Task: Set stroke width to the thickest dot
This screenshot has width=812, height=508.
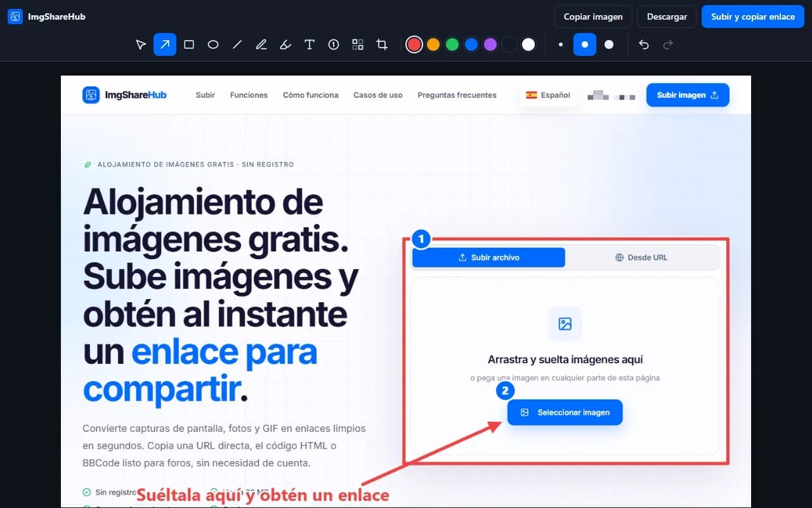Action: (x=609, y=44)
